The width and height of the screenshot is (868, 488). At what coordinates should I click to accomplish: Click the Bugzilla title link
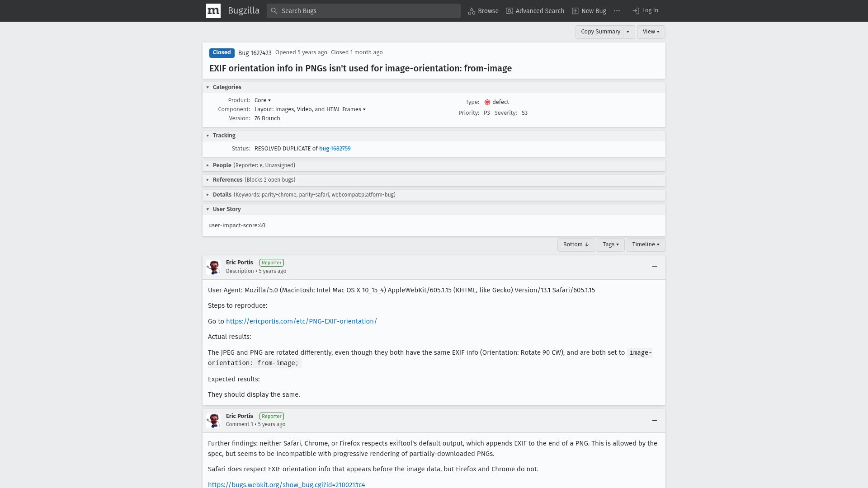click(x=244, y=10)
